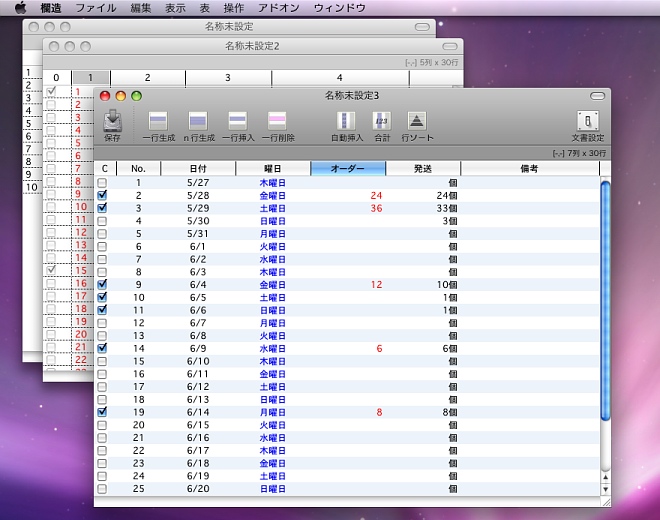Click the 一行削除 delete row icon
This screenshot has height=520, width=660.
pyautogui.click(x=277, y=122)
